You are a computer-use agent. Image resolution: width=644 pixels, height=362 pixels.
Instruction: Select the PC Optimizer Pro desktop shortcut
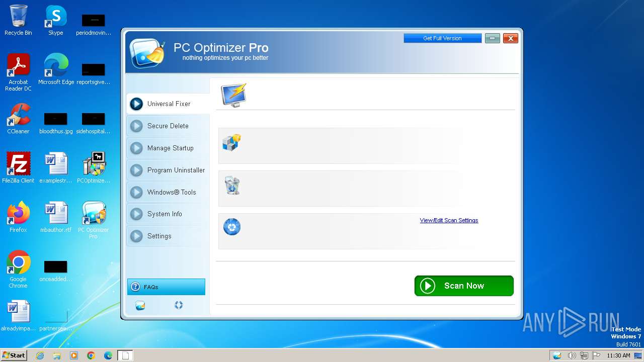point(94,220)
